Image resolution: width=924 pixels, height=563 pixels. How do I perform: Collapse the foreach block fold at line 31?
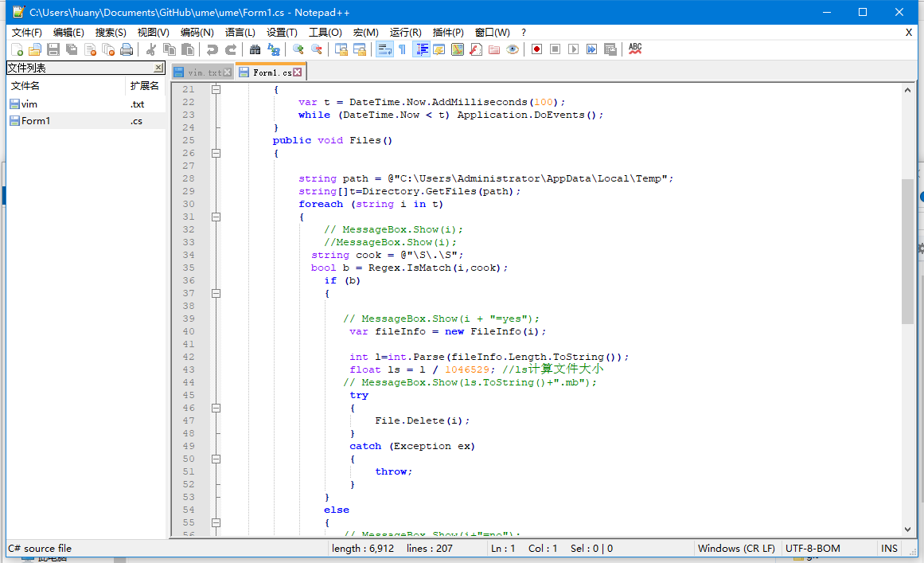click(x=216, y=217)
